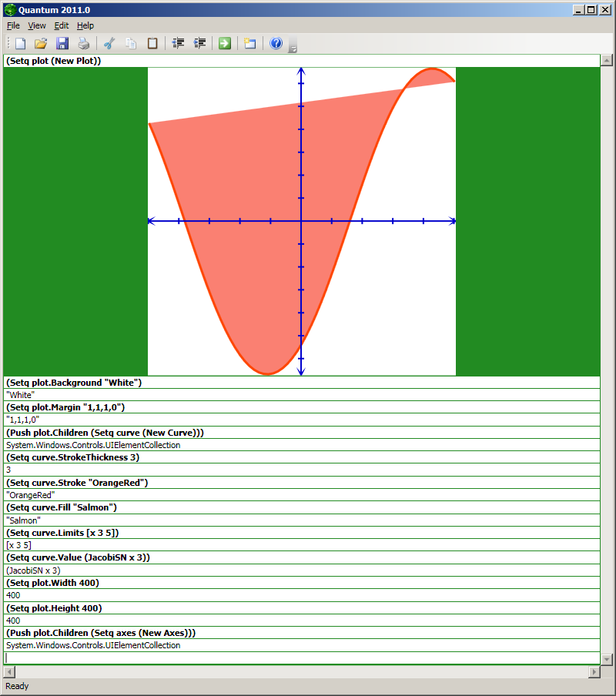
Task: Click the horizontal scrollbar right arrow
Action: (x=594, y=672)
